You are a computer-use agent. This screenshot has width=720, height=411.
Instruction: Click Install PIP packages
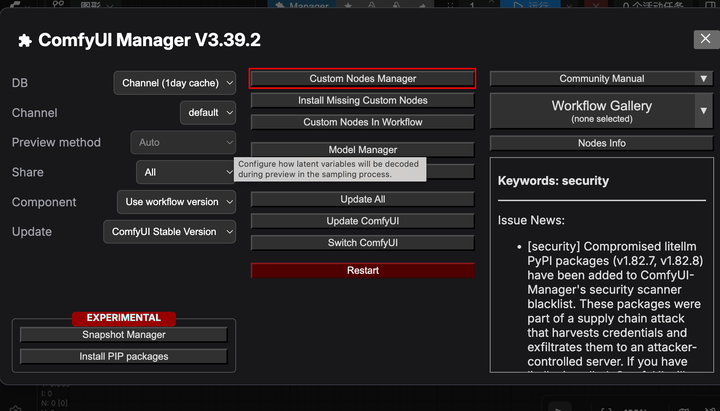pos(124,356)
